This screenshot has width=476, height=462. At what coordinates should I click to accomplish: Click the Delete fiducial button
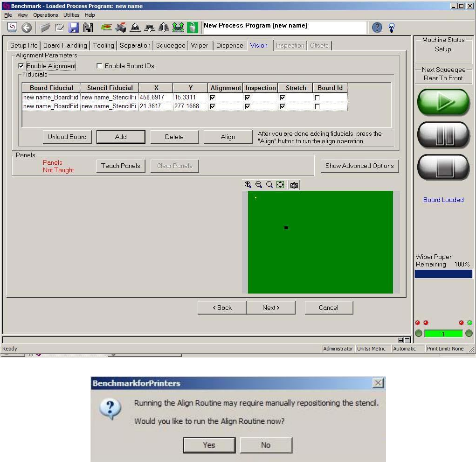[174, 137]
